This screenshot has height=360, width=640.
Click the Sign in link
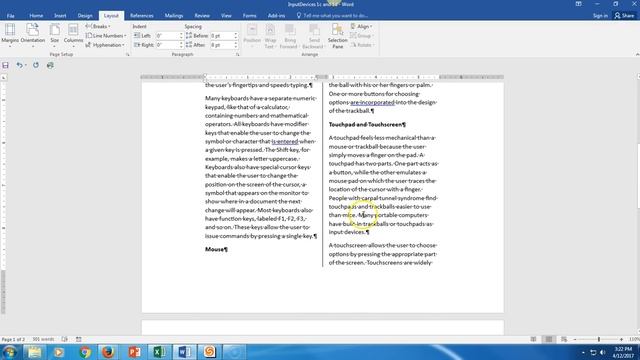[600, 16]
